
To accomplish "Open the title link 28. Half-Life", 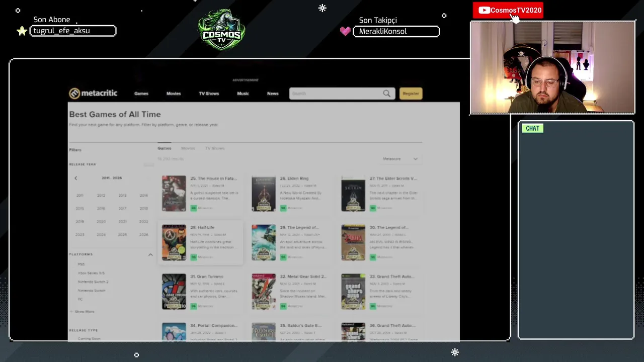I will [202, 228].
